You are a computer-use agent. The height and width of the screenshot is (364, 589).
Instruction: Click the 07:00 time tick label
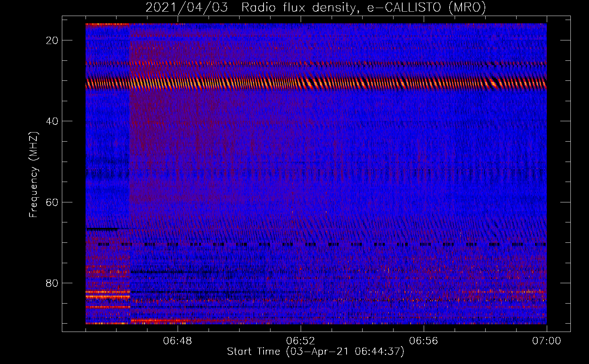click(547, 341)
